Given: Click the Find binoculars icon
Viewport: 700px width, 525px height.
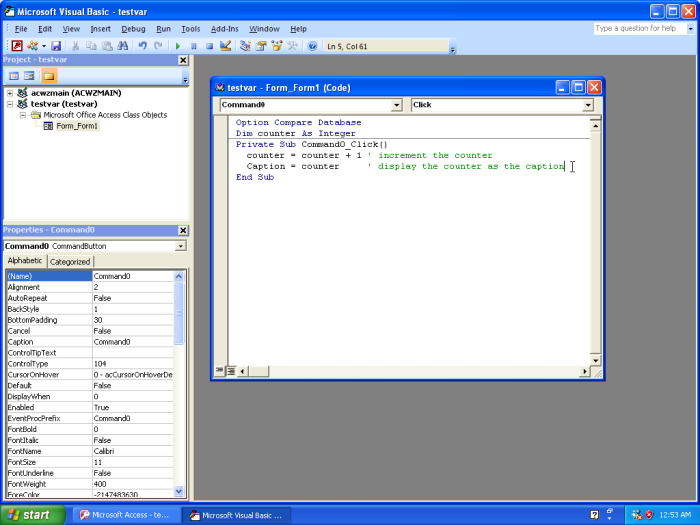Looking at the screenshot, I should point(123,46).
